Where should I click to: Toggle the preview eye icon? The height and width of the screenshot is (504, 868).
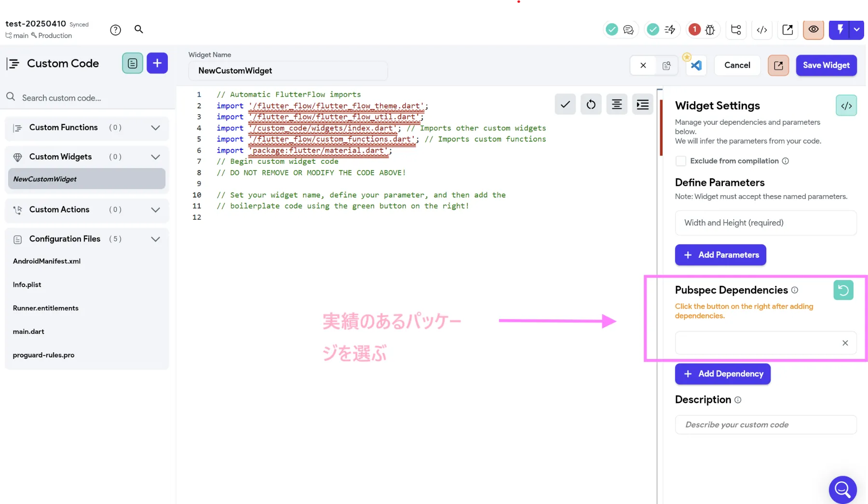[814, 29]
